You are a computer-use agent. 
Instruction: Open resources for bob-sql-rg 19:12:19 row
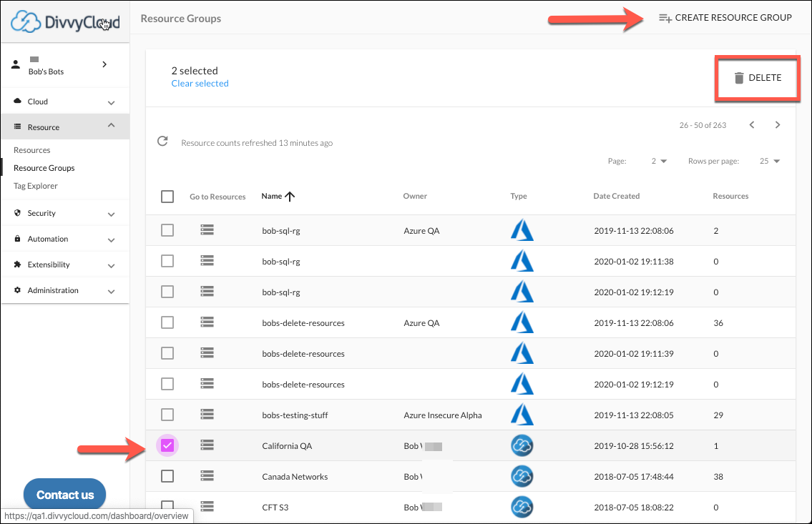[207, 291]
